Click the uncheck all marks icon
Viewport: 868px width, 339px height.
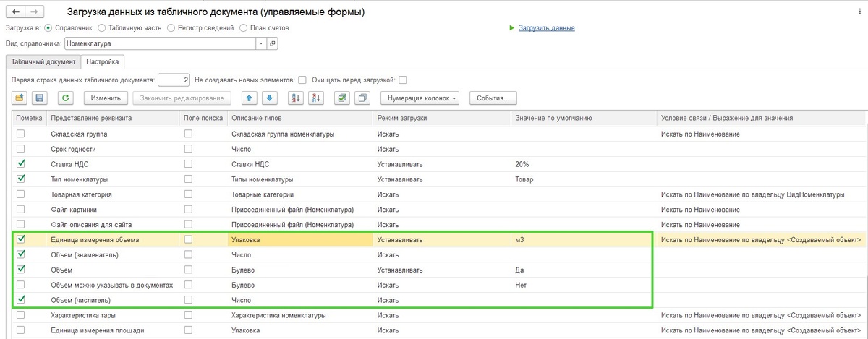point(362,98)
